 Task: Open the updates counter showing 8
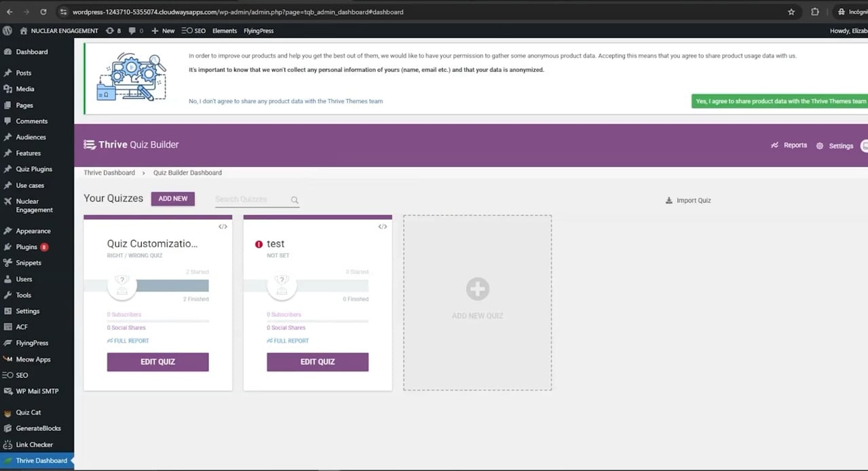point(113,31)
